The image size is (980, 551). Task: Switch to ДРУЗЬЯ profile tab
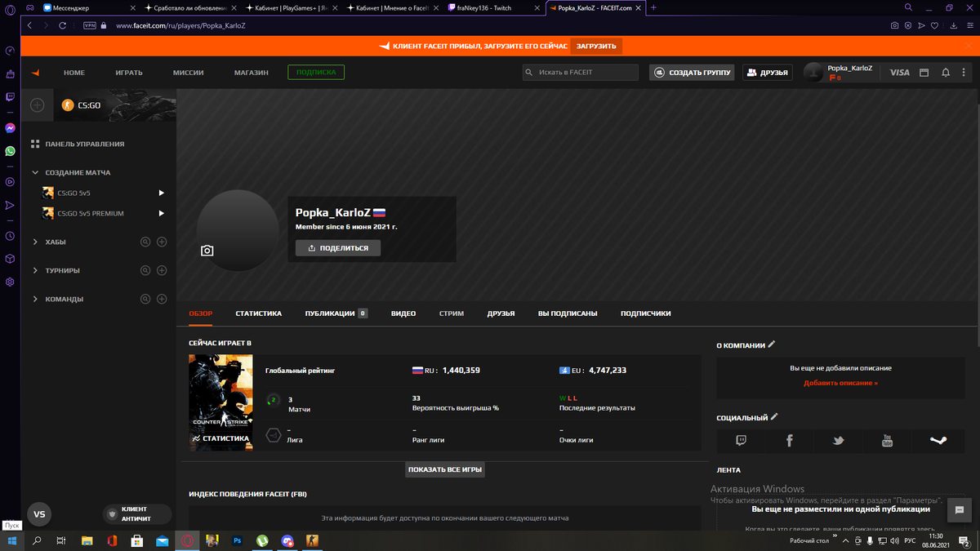pyautogui.click(x=501, y=313)
